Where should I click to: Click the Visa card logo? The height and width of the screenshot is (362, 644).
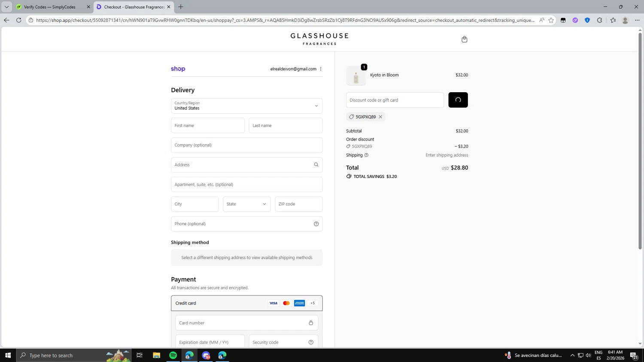point(273,303)
